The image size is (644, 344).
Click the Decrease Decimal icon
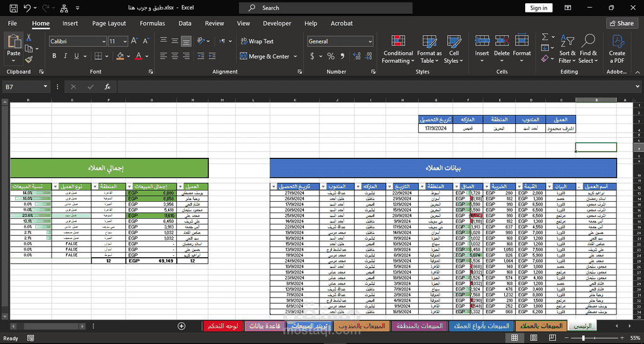pos(369,56)
